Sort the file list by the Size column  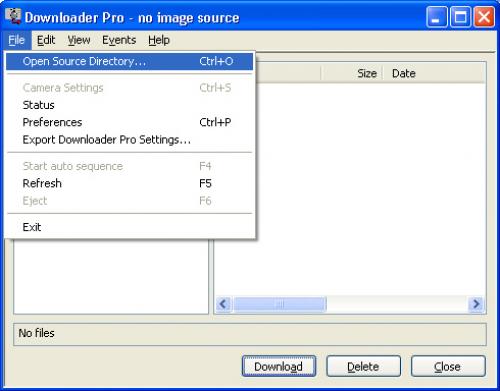352,73
